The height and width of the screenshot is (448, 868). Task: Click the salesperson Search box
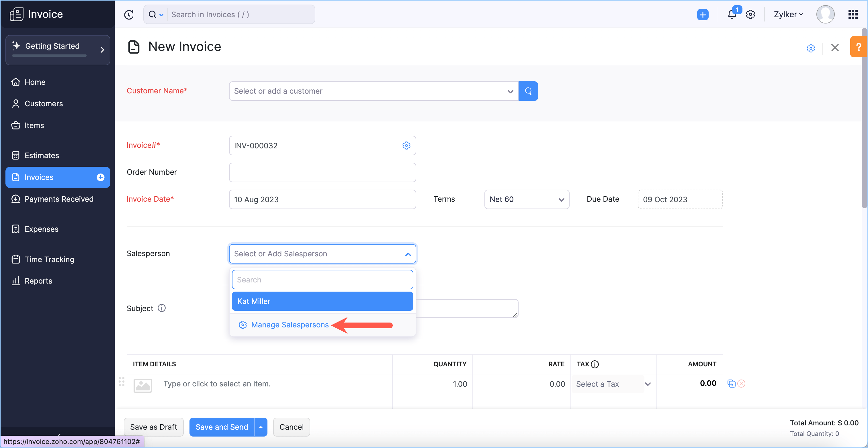tap(322, 280)
